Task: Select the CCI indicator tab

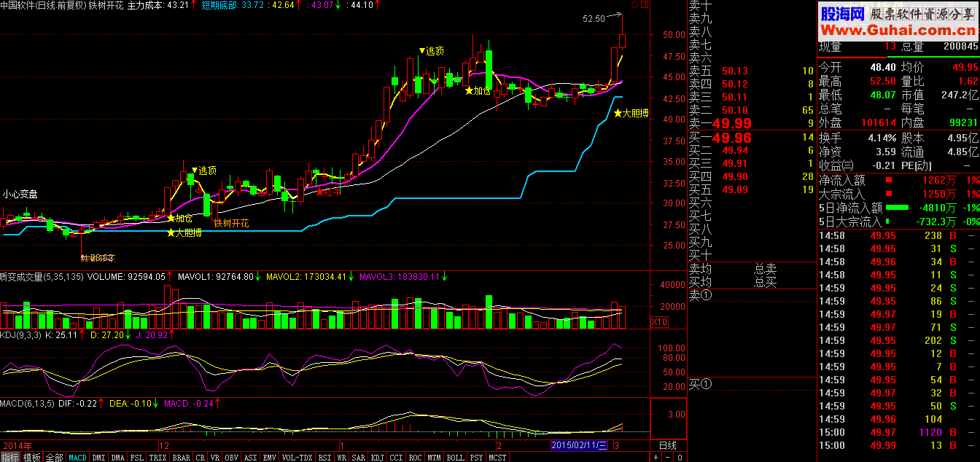Action: [x=397, y=457]
